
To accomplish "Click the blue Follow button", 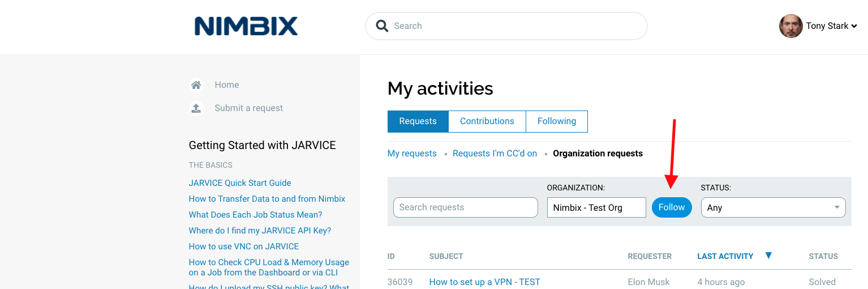I will pos(672,207).
